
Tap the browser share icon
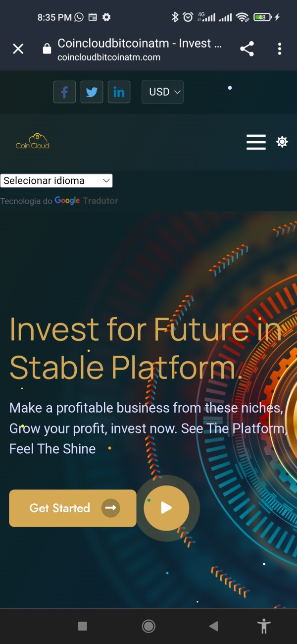(247, 49)
